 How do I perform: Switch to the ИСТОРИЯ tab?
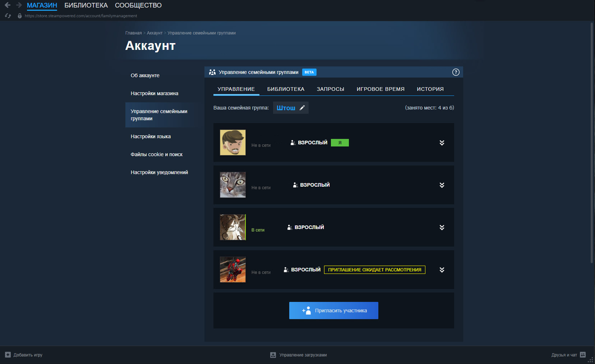coord(430,89)
